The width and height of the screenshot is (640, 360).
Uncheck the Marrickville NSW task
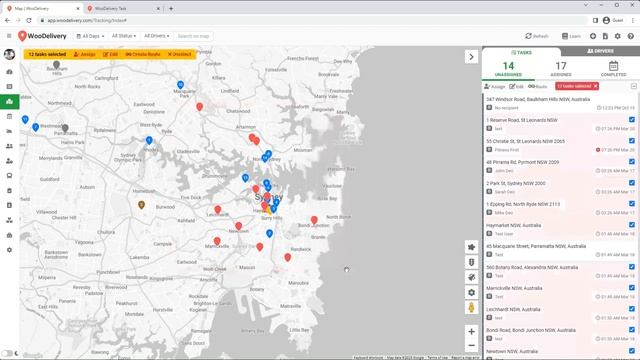tap(632, 287)
